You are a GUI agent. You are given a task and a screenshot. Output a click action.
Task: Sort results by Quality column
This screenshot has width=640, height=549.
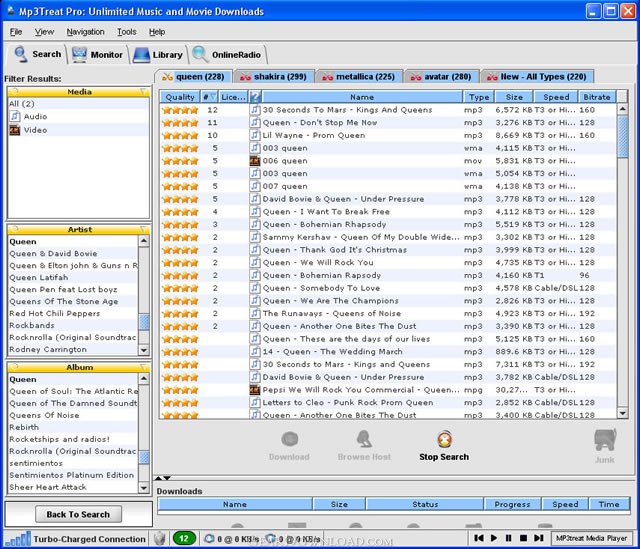pos(180,97)
